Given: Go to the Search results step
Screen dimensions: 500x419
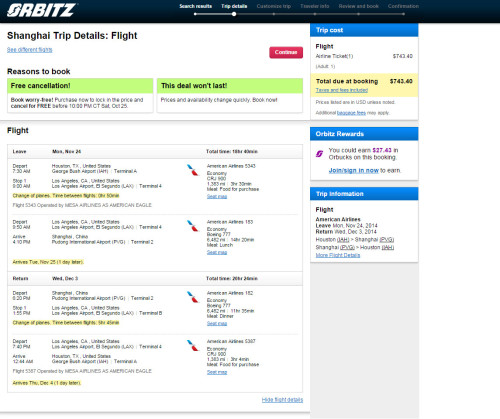Looking at the screenshot, I should pyautogui.click(x=195, y=6).
